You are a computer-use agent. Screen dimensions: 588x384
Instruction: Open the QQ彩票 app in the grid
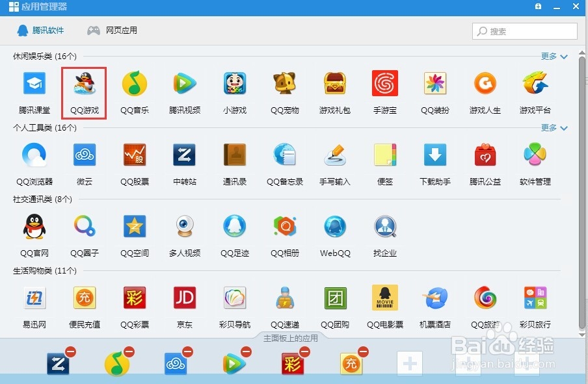pos(135,298)
